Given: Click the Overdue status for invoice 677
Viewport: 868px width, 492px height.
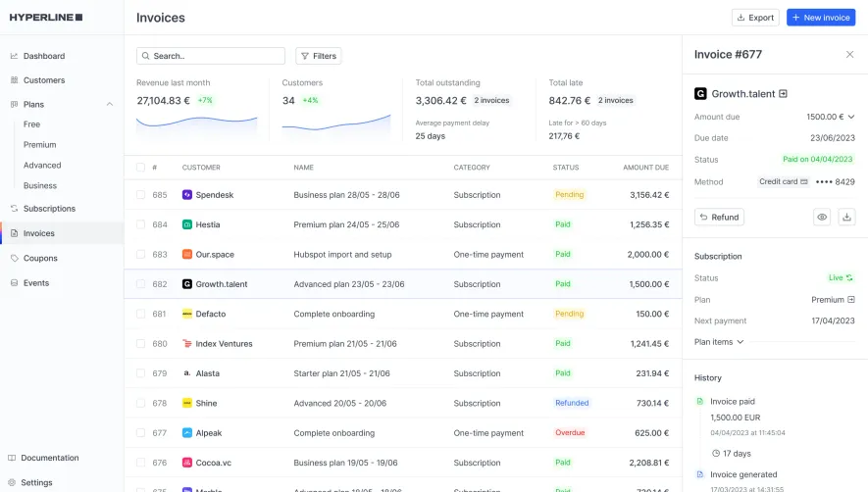Looking at the screenshot, I should (570, 433).
